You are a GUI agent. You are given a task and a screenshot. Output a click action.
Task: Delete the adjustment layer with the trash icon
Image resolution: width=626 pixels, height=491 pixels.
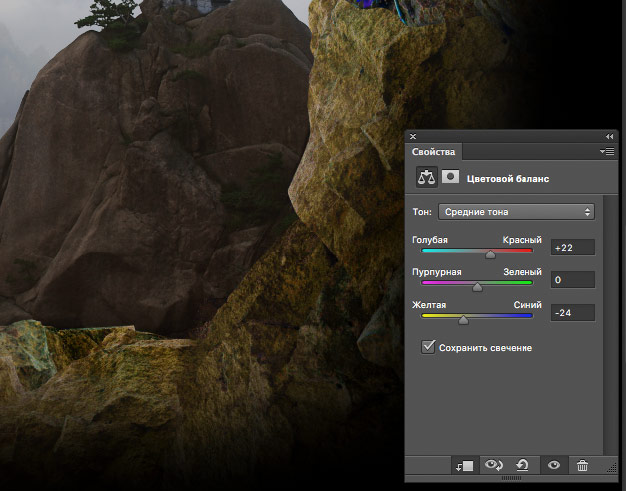tap(582, 465)
